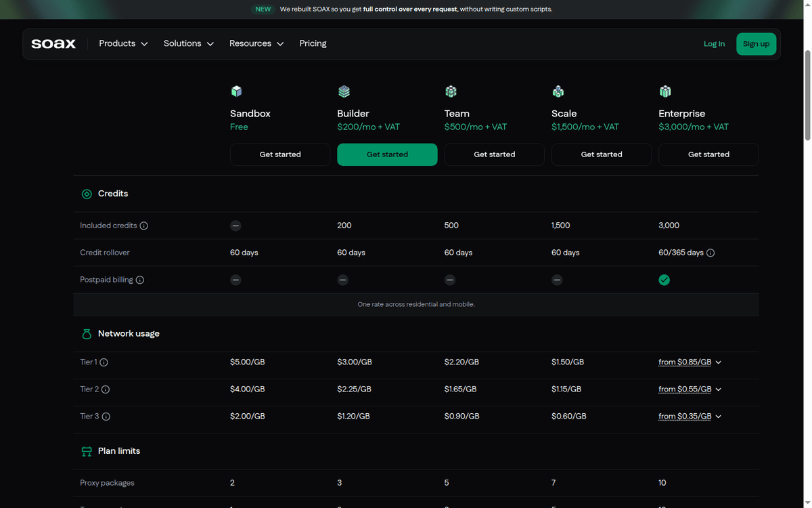The image size is (812, 508).
Task: Click the Log In link
Action: pos(714,44)
